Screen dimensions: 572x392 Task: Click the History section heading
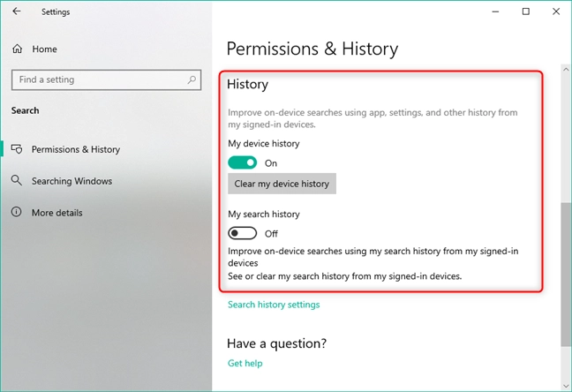247,84
